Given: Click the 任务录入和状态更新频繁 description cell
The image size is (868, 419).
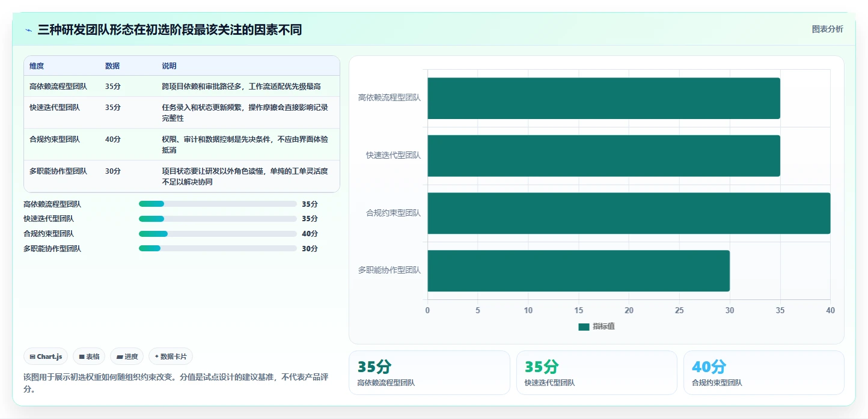Looking at the screenshot, I should (x=245, y=112).
